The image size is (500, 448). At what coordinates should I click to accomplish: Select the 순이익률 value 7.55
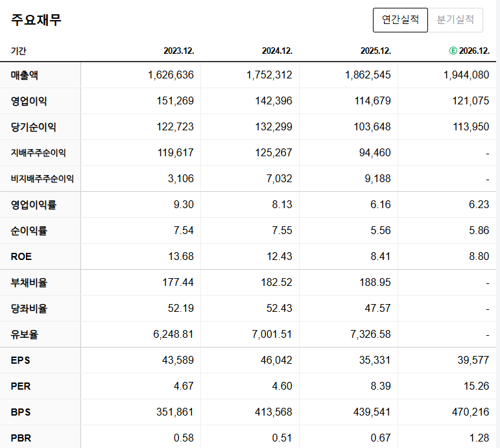point(282,230)
